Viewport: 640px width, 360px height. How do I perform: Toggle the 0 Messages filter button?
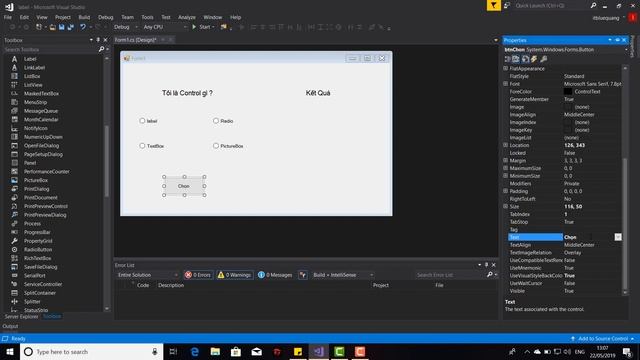coord(275,275)
